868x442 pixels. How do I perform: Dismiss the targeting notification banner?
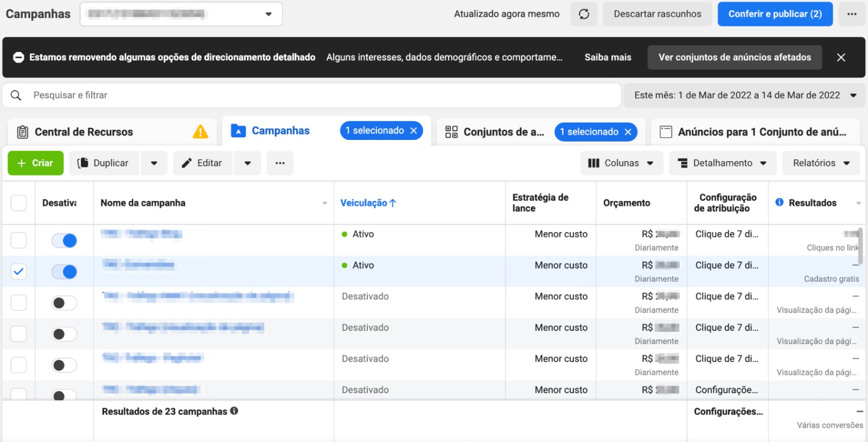841,57
